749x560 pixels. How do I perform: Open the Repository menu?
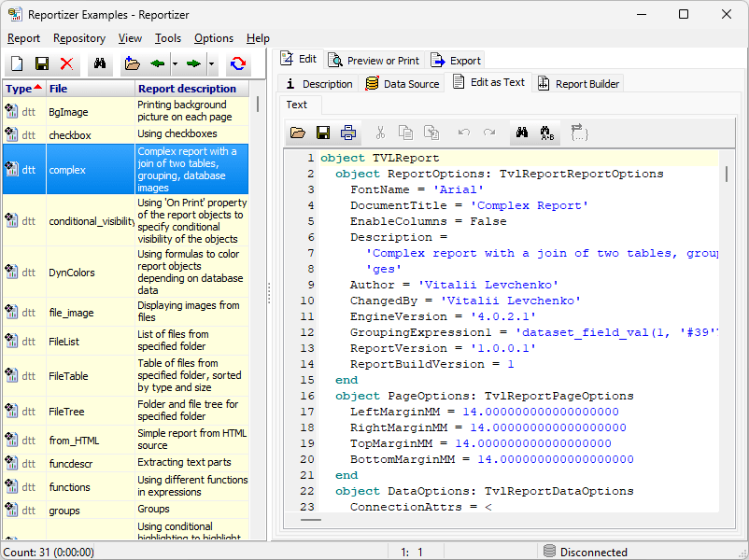pos(78,38)
